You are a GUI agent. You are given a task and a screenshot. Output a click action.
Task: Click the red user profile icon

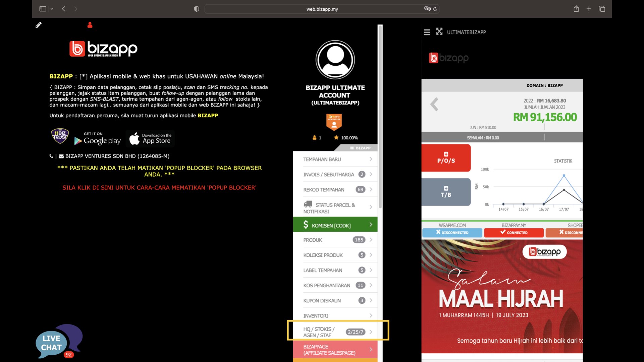coord(90,25)
